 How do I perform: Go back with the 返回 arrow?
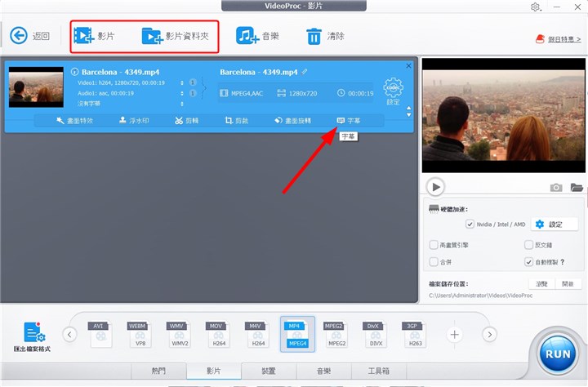coord(29,36)
